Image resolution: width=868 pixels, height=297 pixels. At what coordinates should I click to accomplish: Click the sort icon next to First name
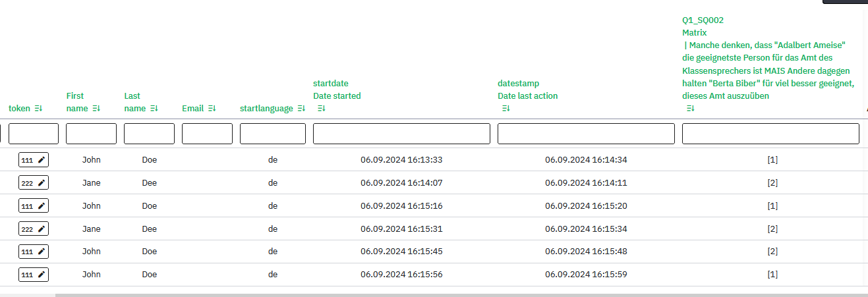click(96, 109)
